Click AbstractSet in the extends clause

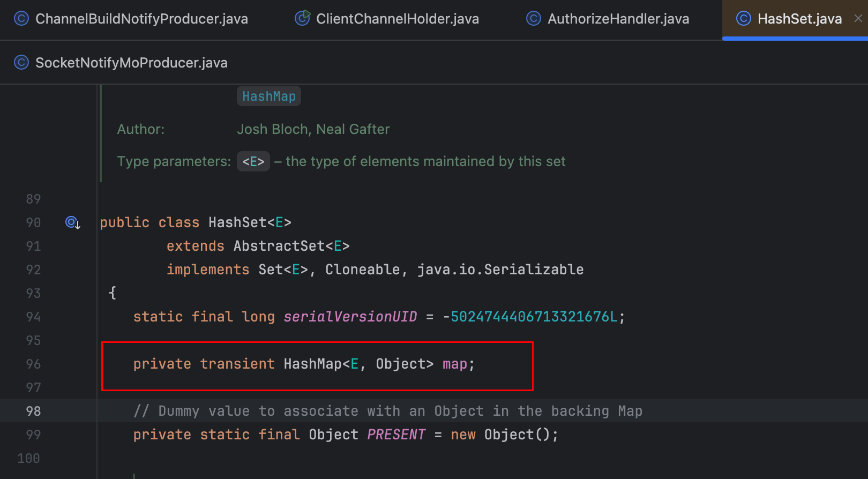279,246
